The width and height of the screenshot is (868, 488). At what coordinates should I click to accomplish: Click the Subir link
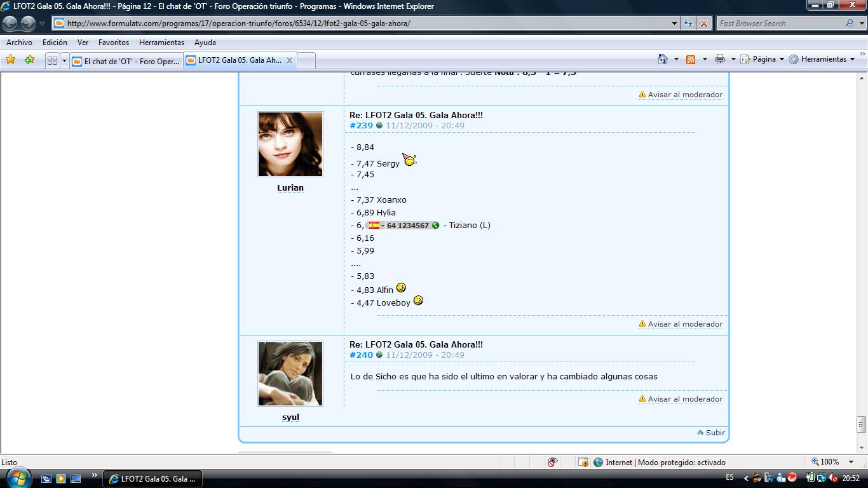(x=715, y=433)
